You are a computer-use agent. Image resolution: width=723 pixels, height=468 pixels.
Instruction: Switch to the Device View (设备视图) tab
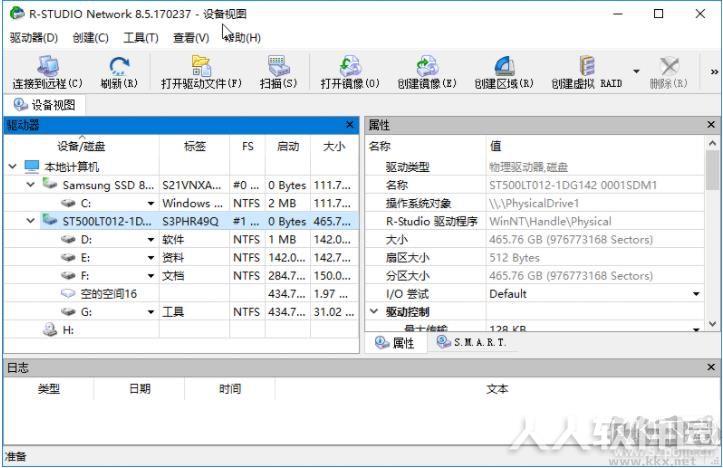[x=45, y=105]
